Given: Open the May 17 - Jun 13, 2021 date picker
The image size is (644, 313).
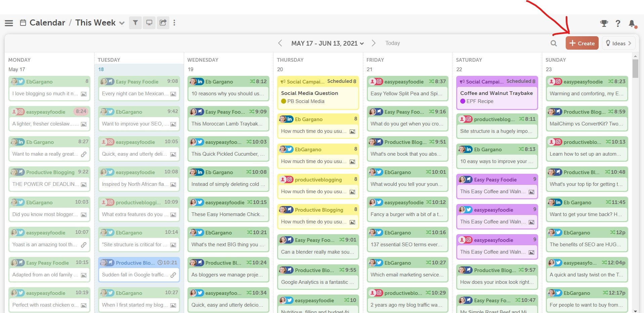Looking at the screenshot, I should pos(328,43).
